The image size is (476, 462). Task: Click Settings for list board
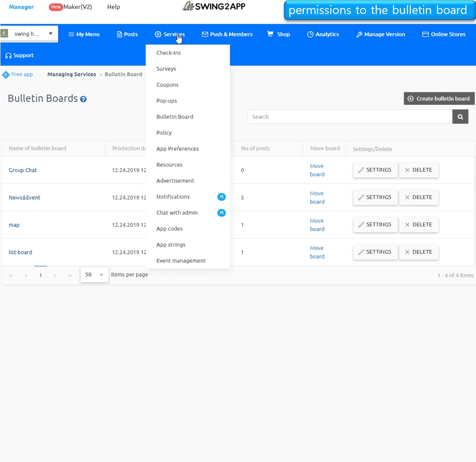click(375, 252)
